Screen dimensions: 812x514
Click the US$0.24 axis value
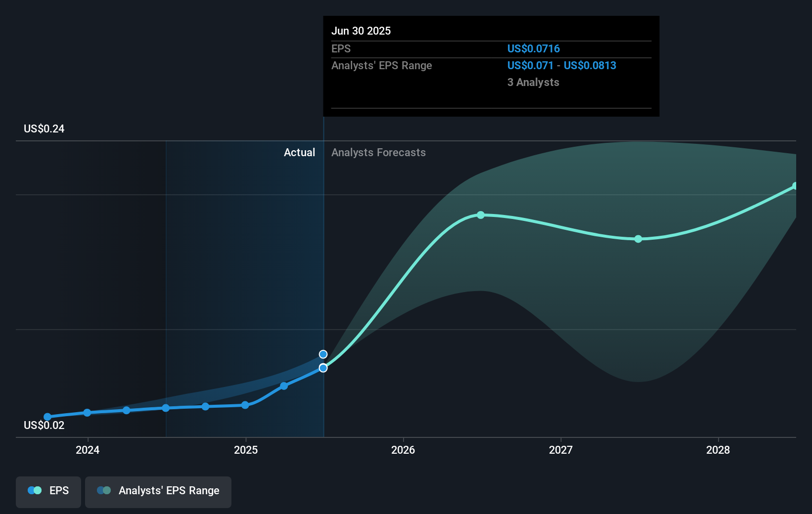pos(44,128)
